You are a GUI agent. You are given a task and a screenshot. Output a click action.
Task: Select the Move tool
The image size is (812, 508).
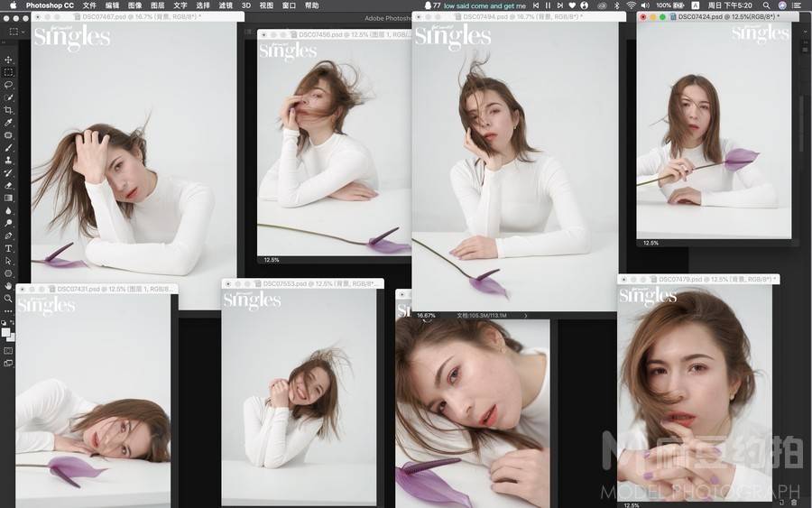click(x=8, y=60)
